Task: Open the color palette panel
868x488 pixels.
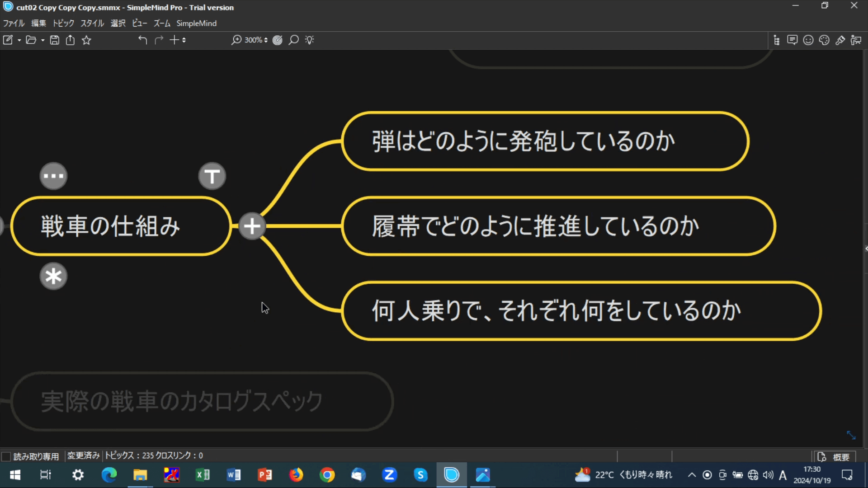Action: pyautogui.click(x=824, y=40)
